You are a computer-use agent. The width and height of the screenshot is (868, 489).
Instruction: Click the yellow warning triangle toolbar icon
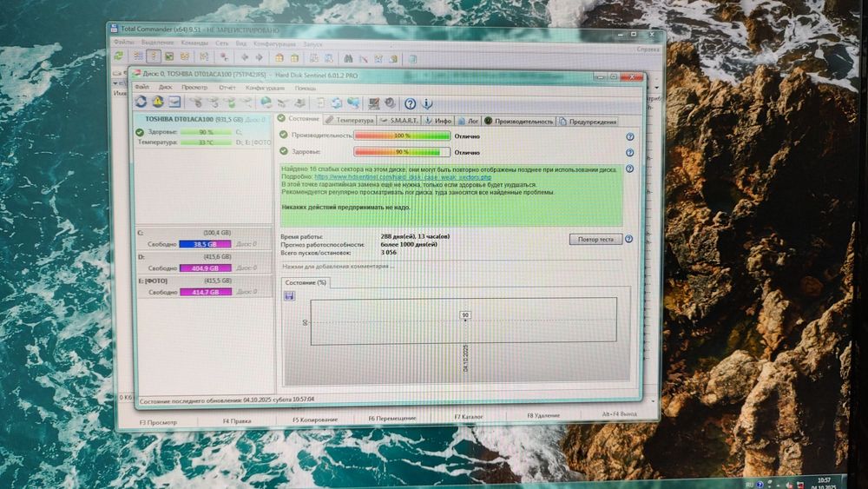click(x=158, y=102)
